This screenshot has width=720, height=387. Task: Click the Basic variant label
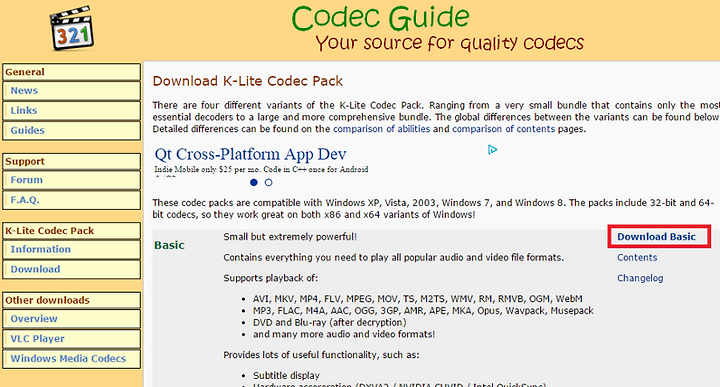click(x=169, y=245)
